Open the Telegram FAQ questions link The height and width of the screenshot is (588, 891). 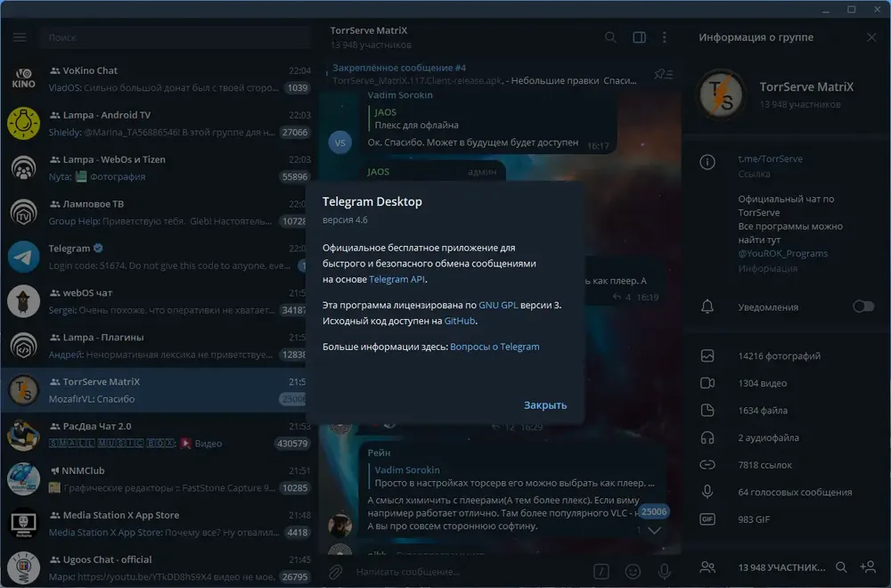pyautogui.click(x=495, y=347)
